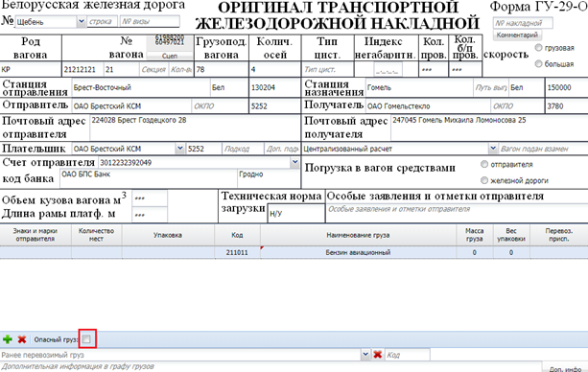Open Централизованный расчет dropdown arrow
This screenshot has width=588, height=372.
(493, 149)
